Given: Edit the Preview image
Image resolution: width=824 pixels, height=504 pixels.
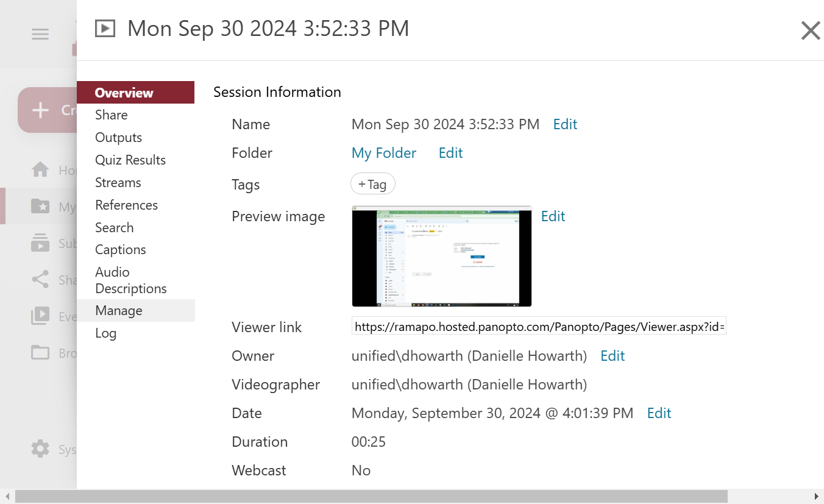Looking at the screenshot, I should (x=553, y=216).
